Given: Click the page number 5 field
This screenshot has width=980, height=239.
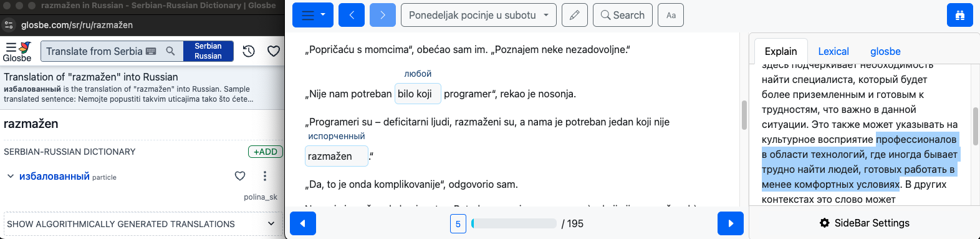Looking at the screenshot, I should [x=458, y=223].
